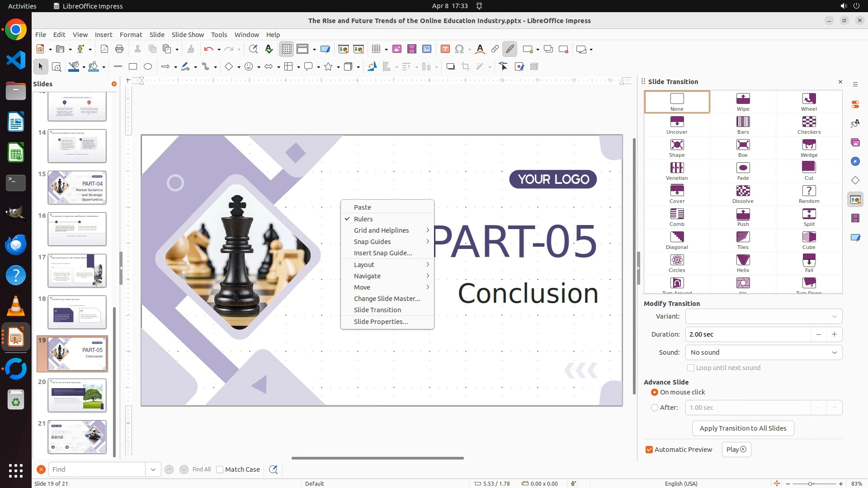Open the Print icon in toolbar
This screenshot has width=868, height=488.
pyautogui.click(x=119, y=49)
